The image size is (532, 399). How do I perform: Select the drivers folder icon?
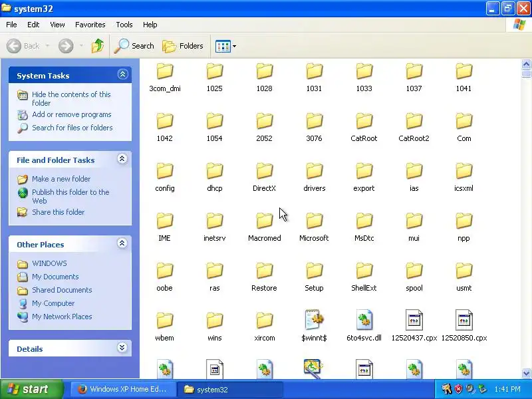pyautogui.click(x=314, y=171)
